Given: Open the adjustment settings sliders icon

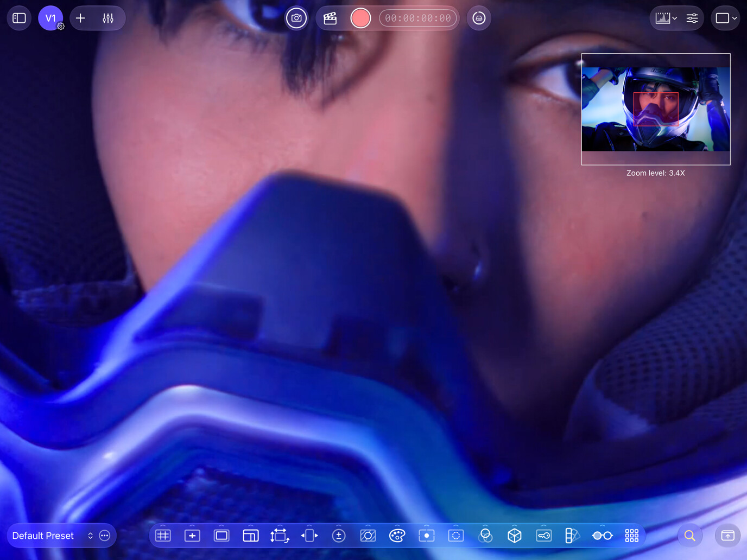Looking at the screenshot, I should coord(692,18).
